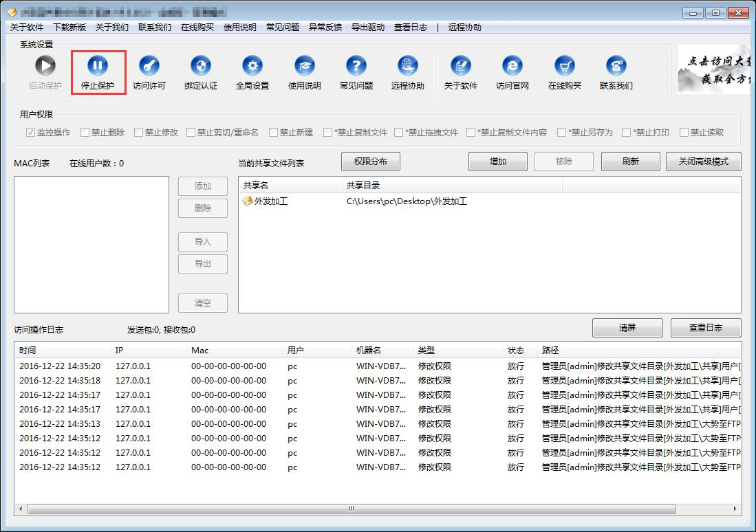Image resolution: width=756 pixels, height=532 pixels.
Task: Open 全局设置 gear icon
Action: click(x=252, y=66)
